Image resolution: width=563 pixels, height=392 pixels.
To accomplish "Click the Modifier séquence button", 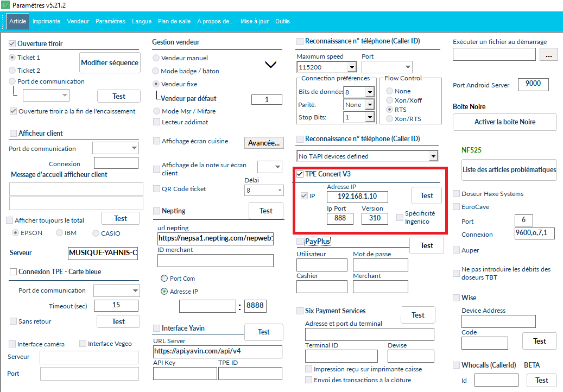I will click(110, 63).
